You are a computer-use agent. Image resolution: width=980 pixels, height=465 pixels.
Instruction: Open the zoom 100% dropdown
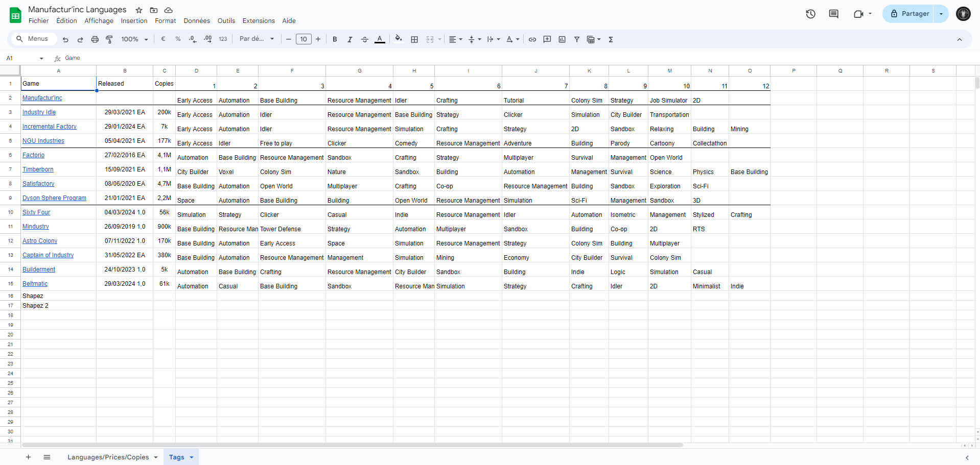pyautogui.click(x=134, y=39)
